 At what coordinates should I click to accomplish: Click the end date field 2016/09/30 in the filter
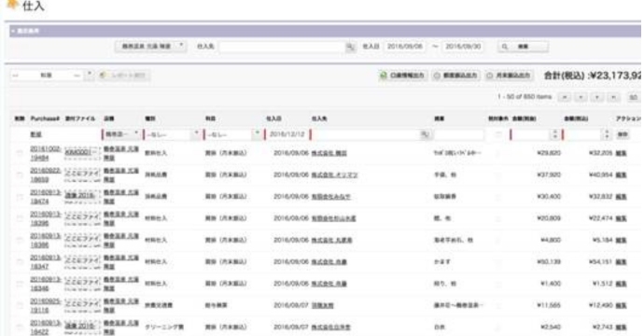coord(463,47)
